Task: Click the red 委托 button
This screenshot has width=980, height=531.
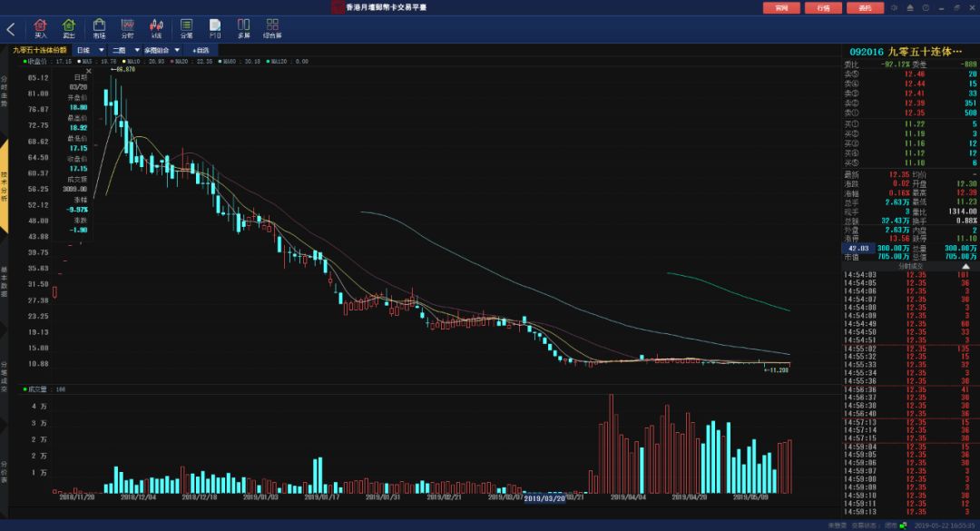Action: pos(865,7)
